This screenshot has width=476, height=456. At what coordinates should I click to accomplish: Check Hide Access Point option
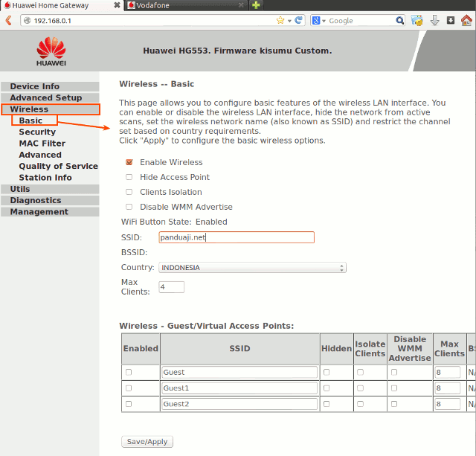coord(129,177)
